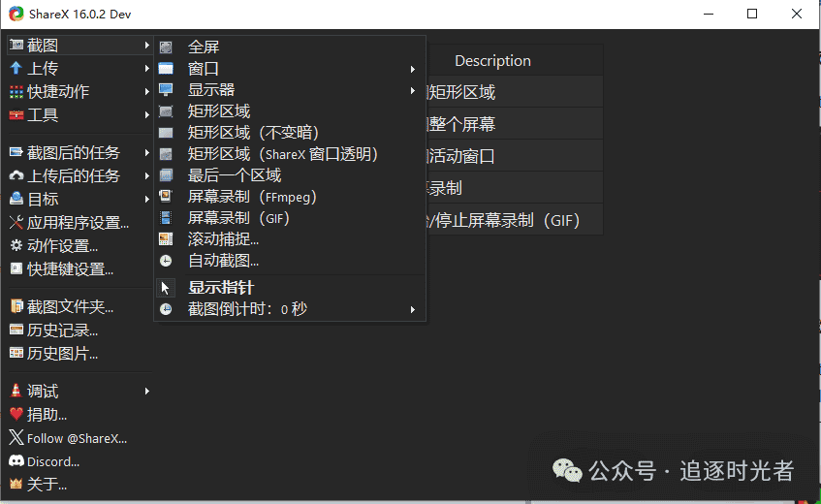Click the 滚动捕捉 scrolling capture icon
The width and height of the screenshot is (821, 504).
[166, 239]
